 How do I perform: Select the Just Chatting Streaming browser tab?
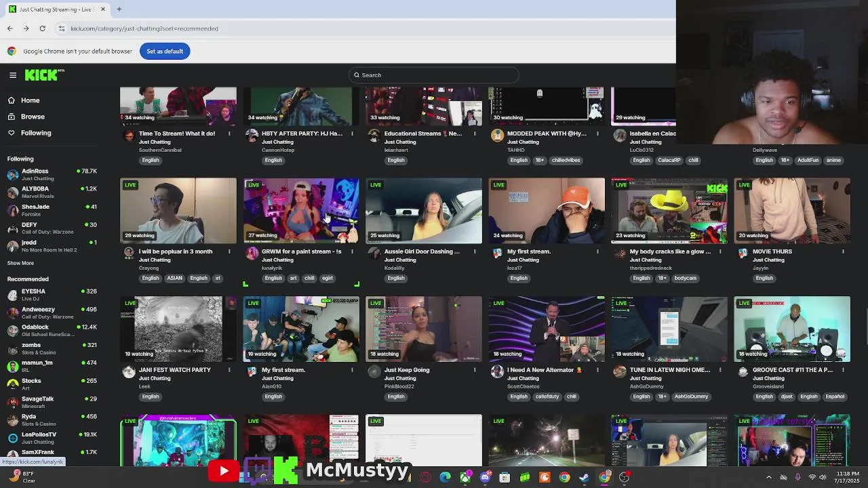[x=56, y=9]
